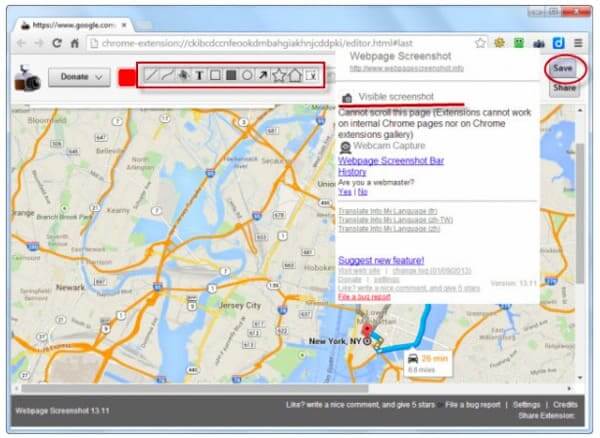Answer No to the webmaster question

point(362,192)
